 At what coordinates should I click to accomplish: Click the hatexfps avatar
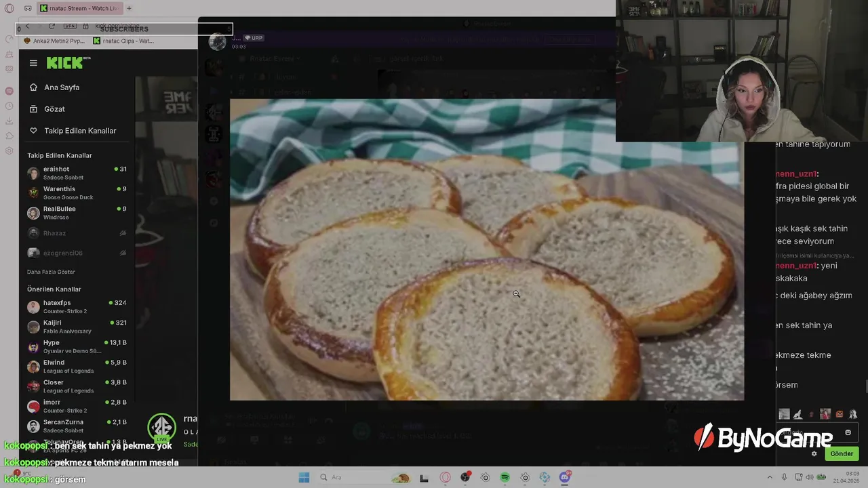click(x=33, y=307)
